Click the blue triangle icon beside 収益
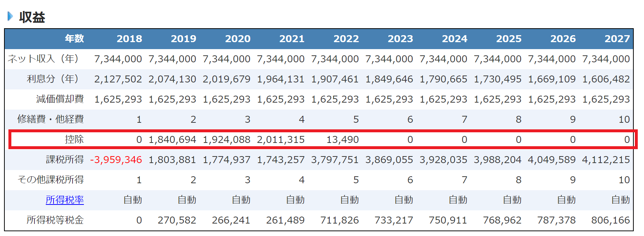Image resolution: width=644 pixels, height=236 pixels. [10, 16]
